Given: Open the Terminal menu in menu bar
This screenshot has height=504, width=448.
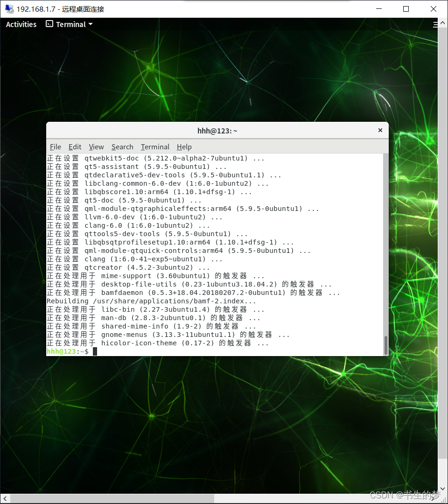Looking at the screenshot, I should click(155, 147).
